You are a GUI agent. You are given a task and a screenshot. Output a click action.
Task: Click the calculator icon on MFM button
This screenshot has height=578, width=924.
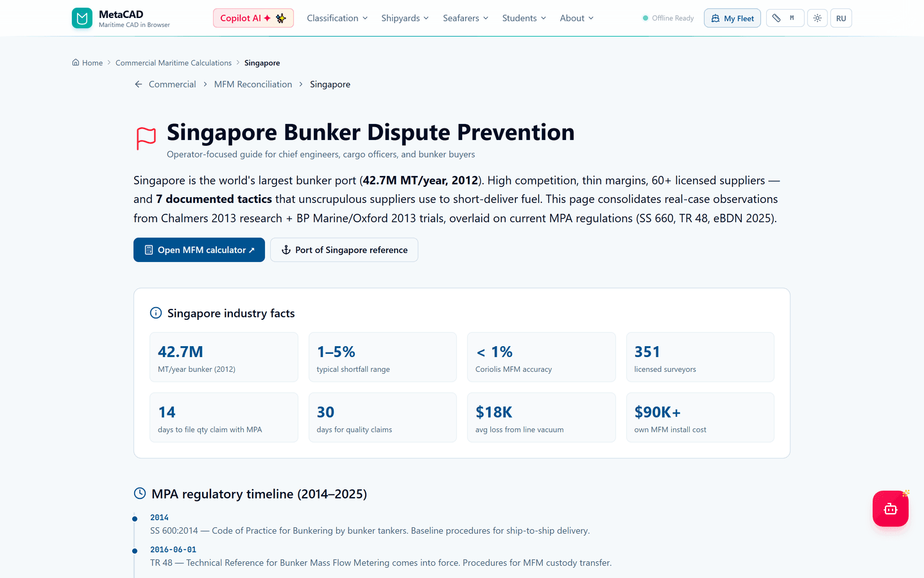pos(149,250)
